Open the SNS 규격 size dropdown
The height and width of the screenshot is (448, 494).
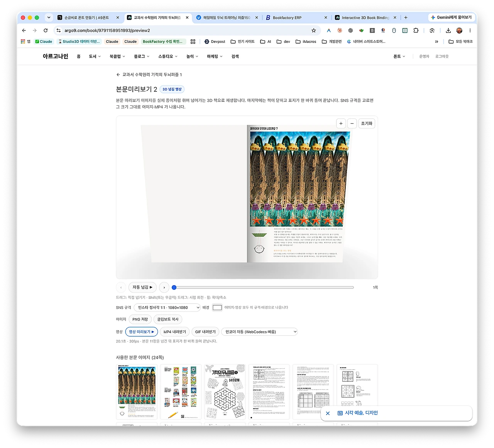[167, 307]
